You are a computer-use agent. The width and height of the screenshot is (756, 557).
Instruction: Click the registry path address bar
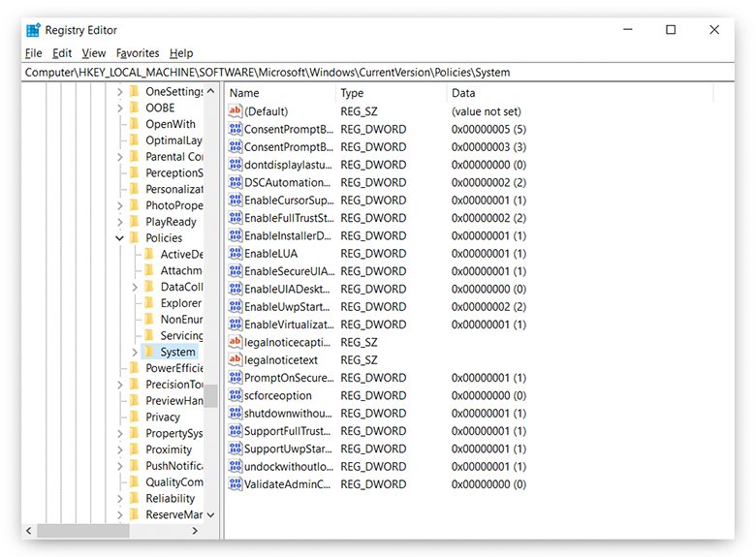pos(378,72)
